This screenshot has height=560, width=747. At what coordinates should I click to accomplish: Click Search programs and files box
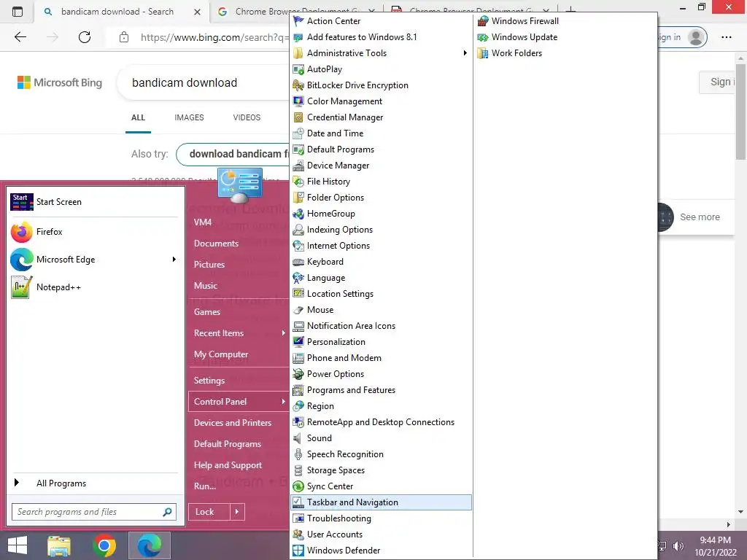click(x=94, y=512)
